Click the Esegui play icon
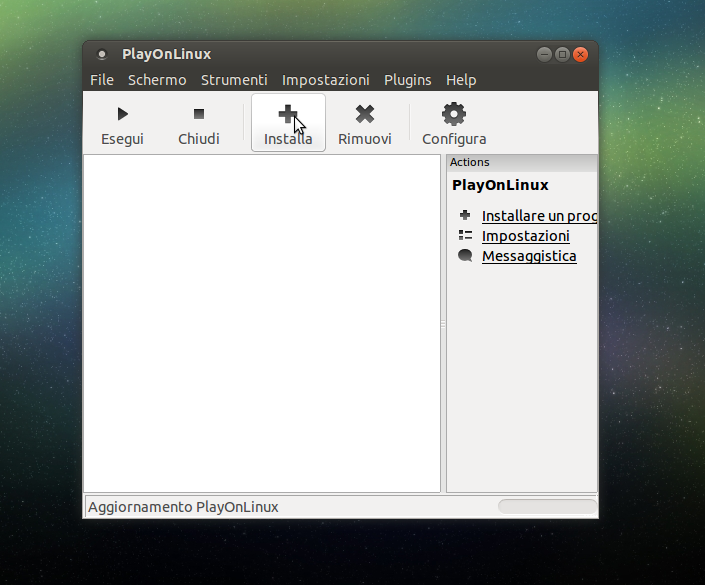 tap(122, 114)
